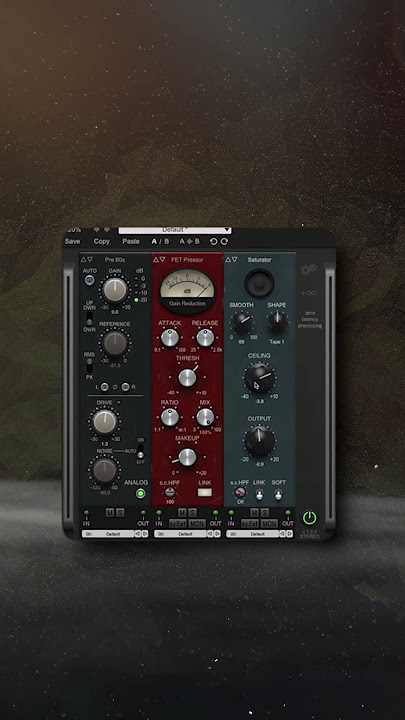Click the +∞ icon below the gear
Image resolution: width=405 pixels, height=720 pixels.
[x=309, y=293]
